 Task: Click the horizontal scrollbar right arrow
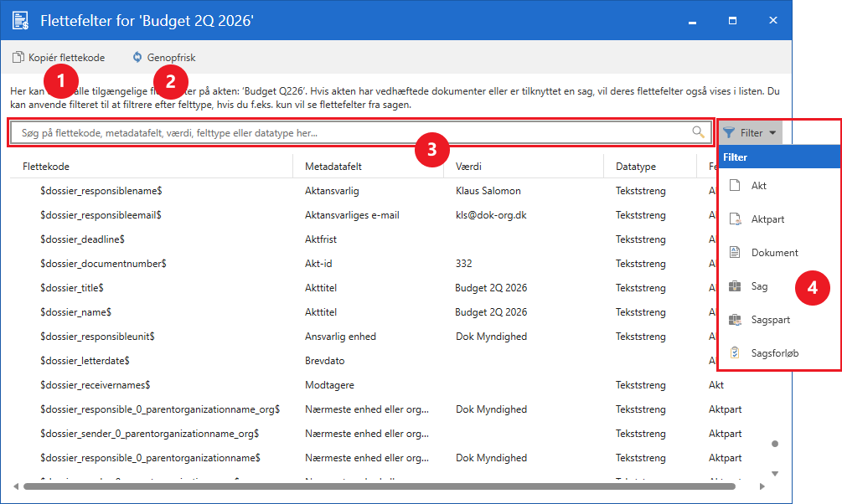point(762,486)
